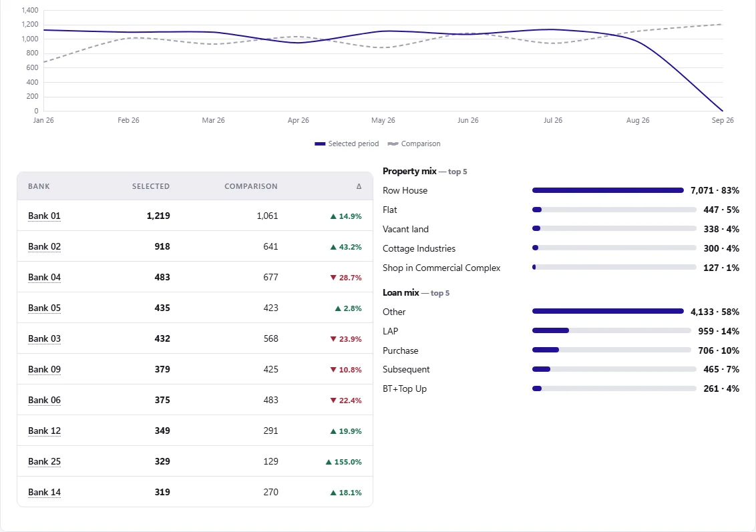Click the Loan mix heading

[416, 292]
